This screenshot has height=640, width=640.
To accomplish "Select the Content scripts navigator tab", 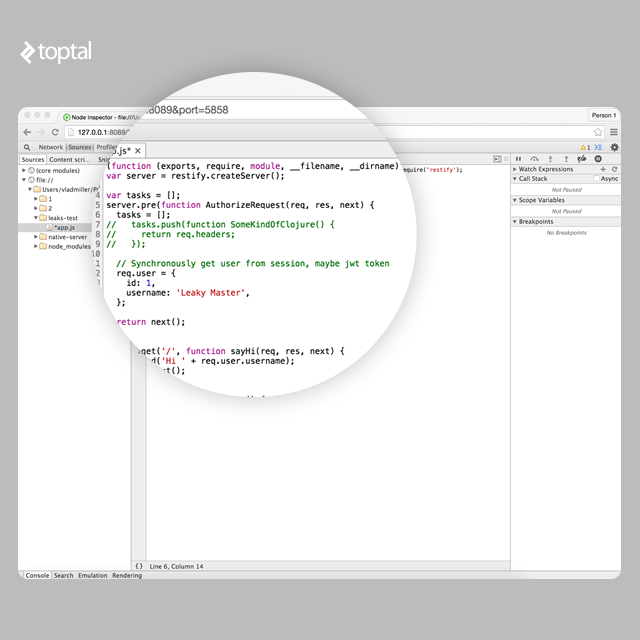I will click(70, 160).
